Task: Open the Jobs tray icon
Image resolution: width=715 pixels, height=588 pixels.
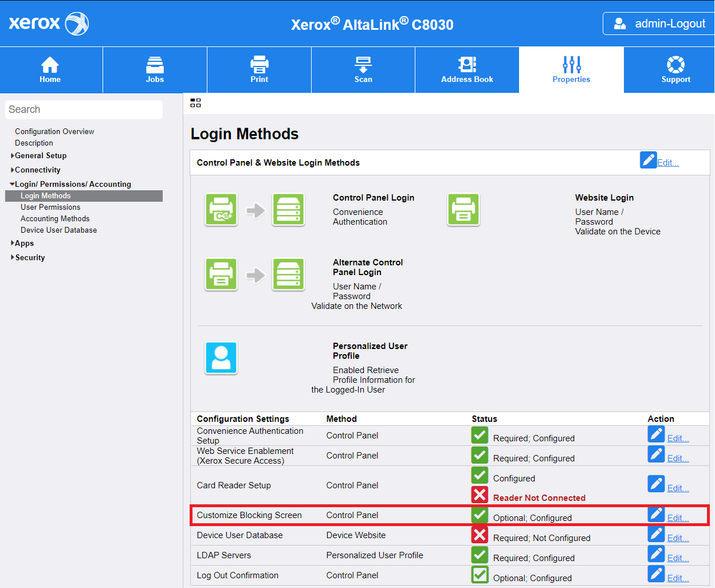Action: click(x=155, y=65)
